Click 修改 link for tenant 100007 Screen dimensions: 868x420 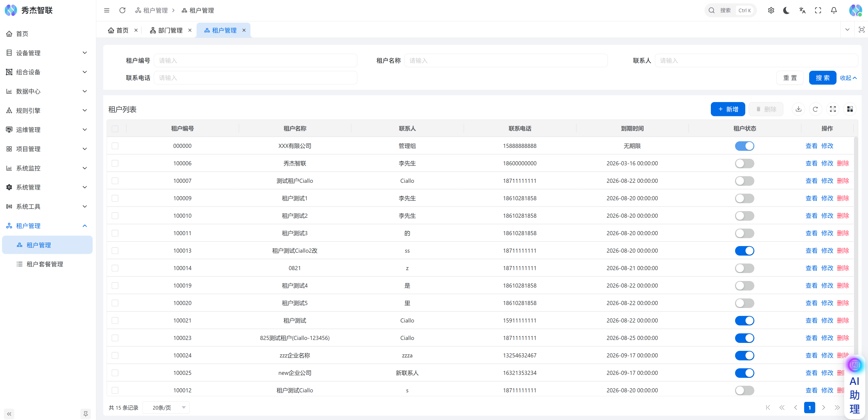pyautogui.click(x=827, y=181)
